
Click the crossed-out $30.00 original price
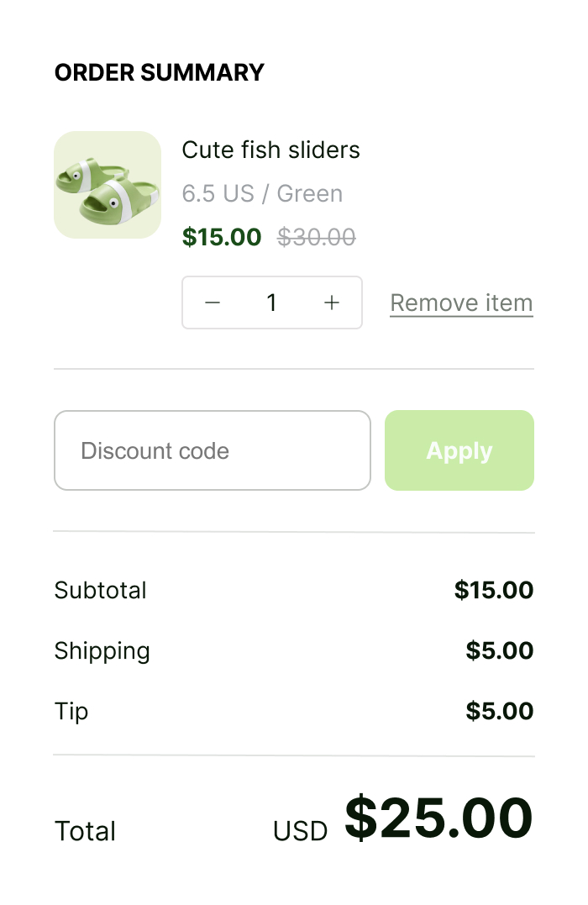coord(317,238)
